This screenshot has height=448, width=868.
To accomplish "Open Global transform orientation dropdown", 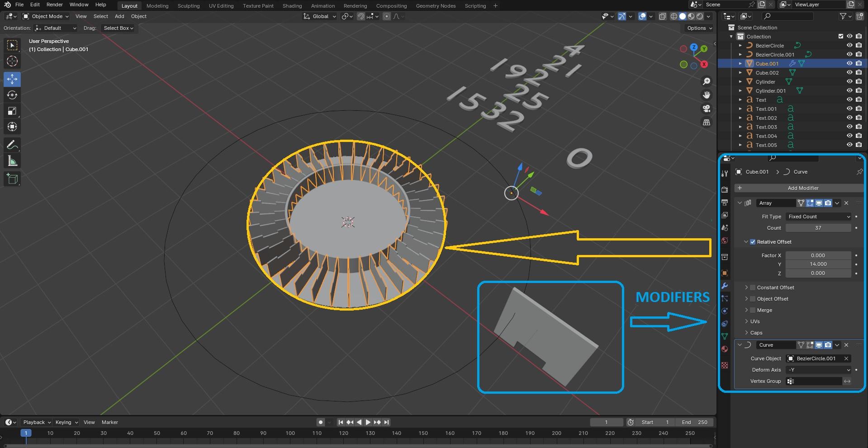I will [319, 16].
